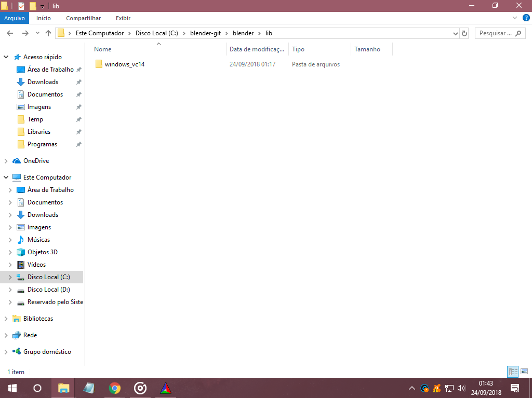
Task: Click blender breadcrumb in address bar
Action: click(243, 33)
